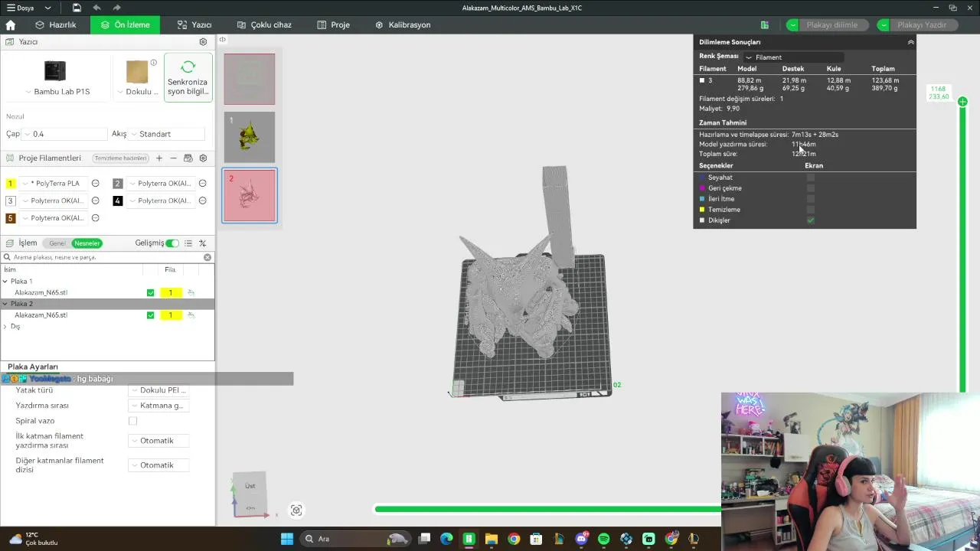Open Spotify from the taskbar

pos(603,539)
